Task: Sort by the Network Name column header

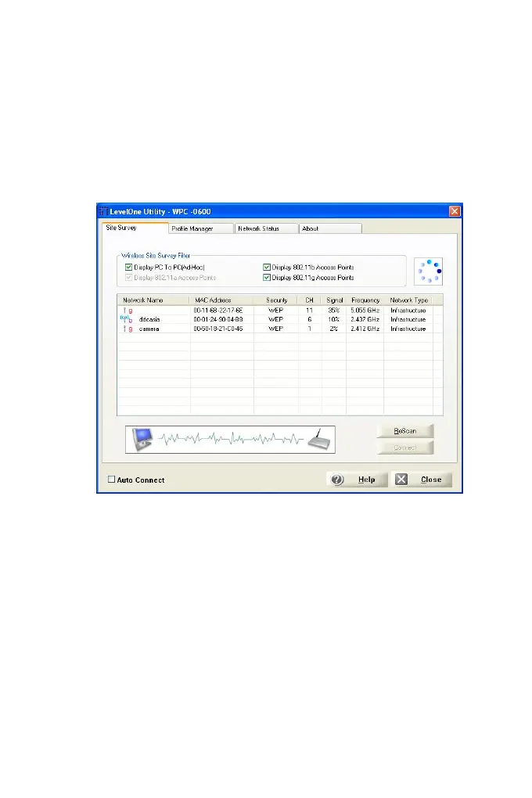Action: pyautogui.click(x=154, y=300)
